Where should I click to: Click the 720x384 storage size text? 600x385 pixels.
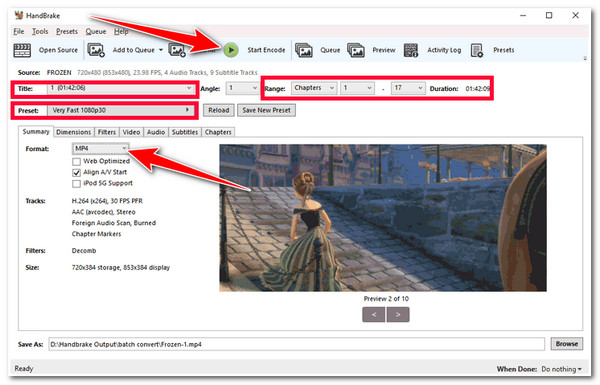pos(121,268)
